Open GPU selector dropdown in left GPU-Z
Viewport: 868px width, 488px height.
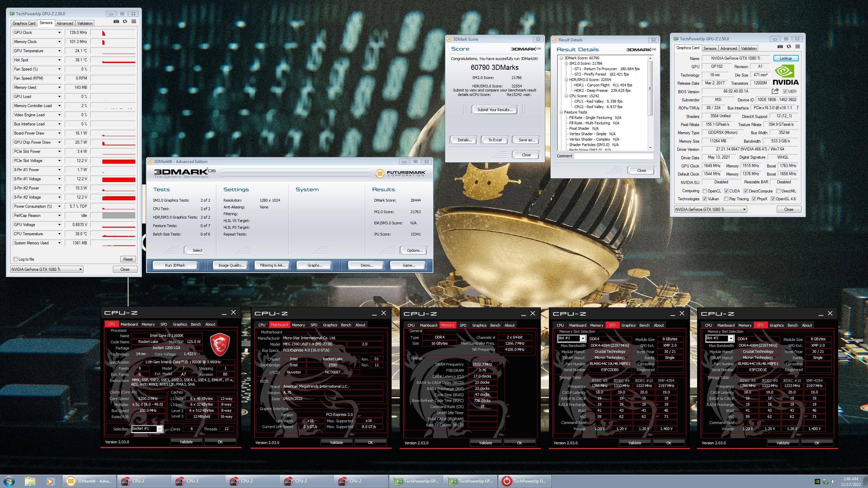(x=47, y=269)
